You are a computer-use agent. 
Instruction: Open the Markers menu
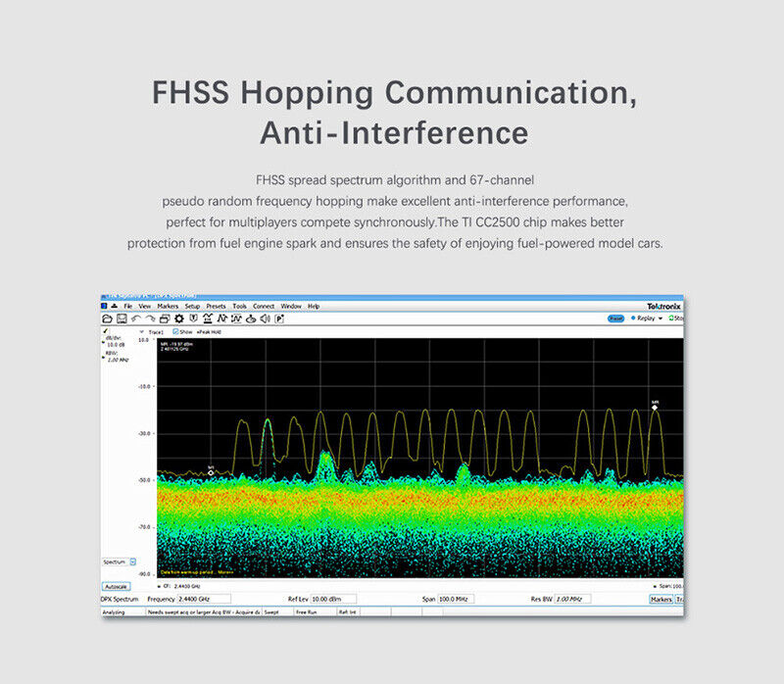click(167, 306)
